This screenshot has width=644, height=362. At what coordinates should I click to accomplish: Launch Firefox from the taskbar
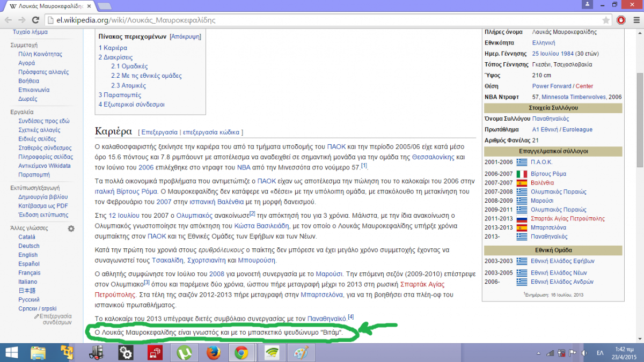pyautogui.click(x=213, y=352)
